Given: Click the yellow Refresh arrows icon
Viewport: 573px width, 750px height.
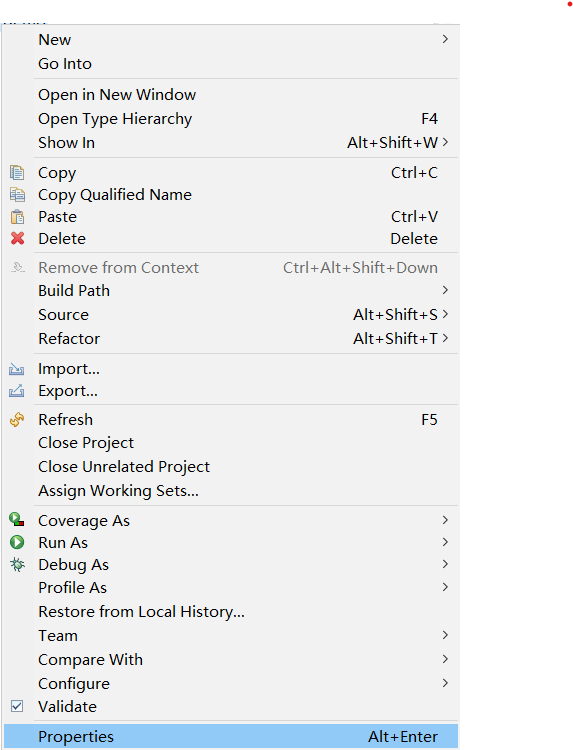Looking at the screenshot, I should pos(17,419).
